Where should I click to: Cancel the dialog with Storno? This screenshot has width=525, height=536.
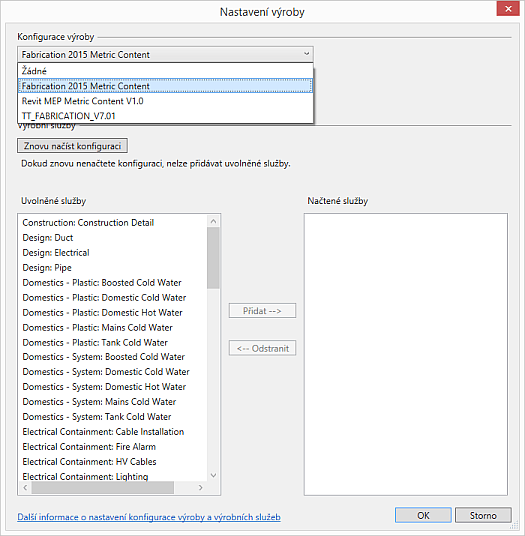483,515
